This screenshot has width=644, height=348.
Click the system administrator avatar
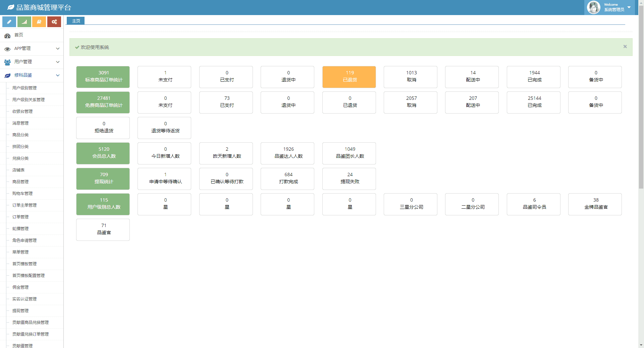pyautogui.click(x=593, y=7)
